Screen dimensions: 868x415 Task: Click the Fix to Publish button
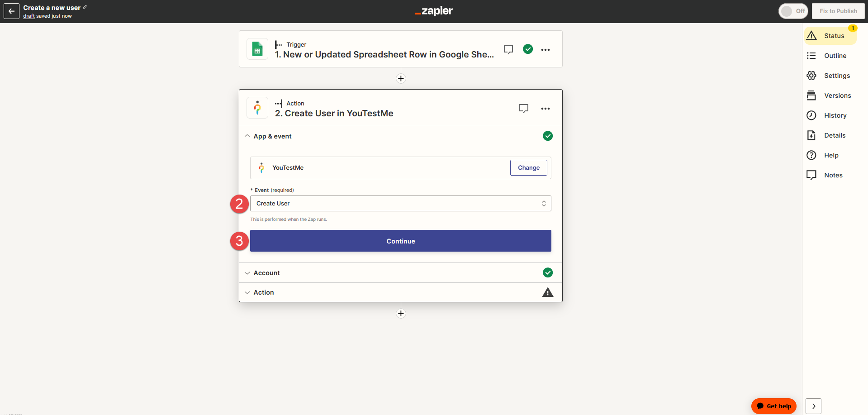[838, 11]
